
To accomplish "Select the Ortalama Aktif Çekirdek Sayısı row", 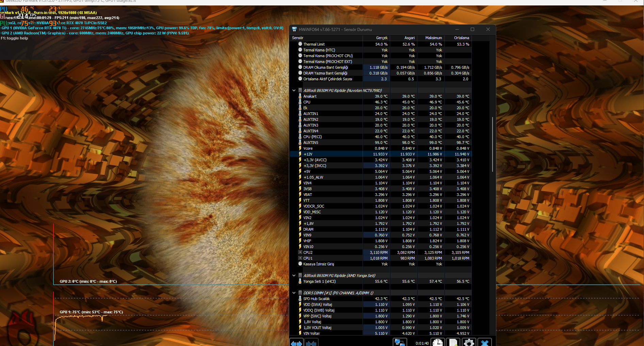I will coord(381,79).
